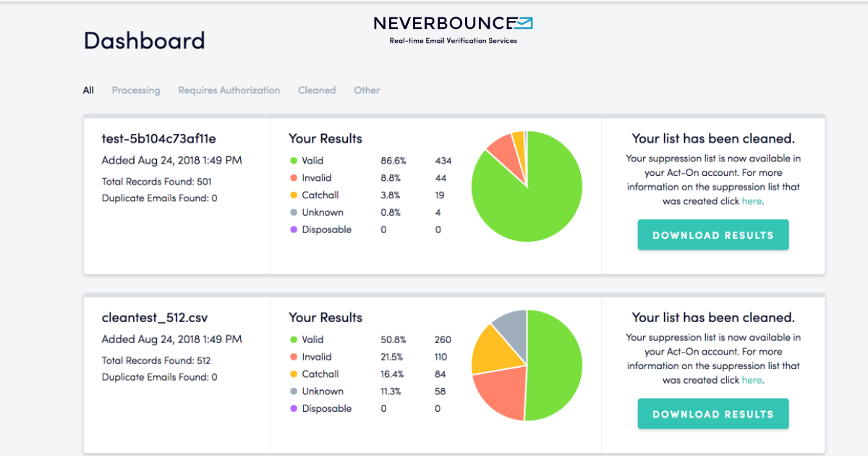Click 'Total Records Found: 512'
Viewport: 868px width, 456px height.
pyautogui.click(x=157, y=360)
